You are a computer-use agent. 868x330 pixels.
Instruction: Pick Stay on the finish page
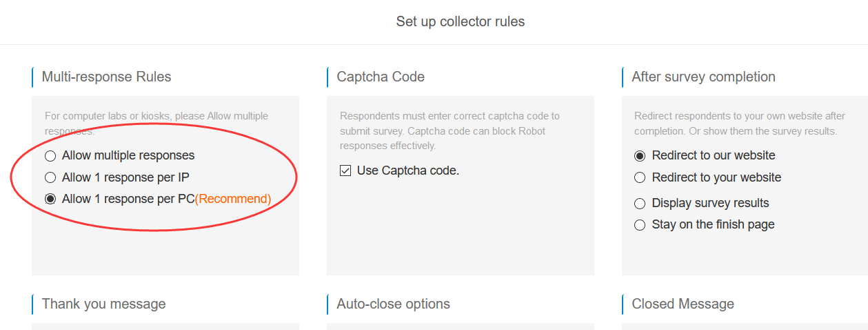tap(640, 225)
